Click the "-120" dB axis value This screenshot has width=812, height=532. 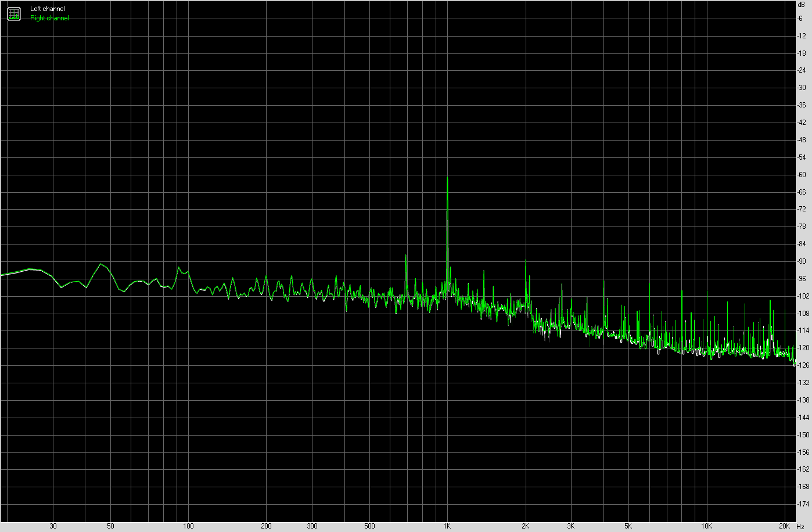tap(803, 348)
